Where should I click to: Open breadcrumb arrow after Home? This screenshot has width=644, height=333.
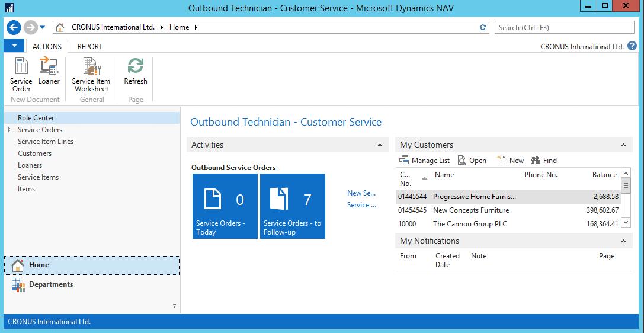coord(196,27)
